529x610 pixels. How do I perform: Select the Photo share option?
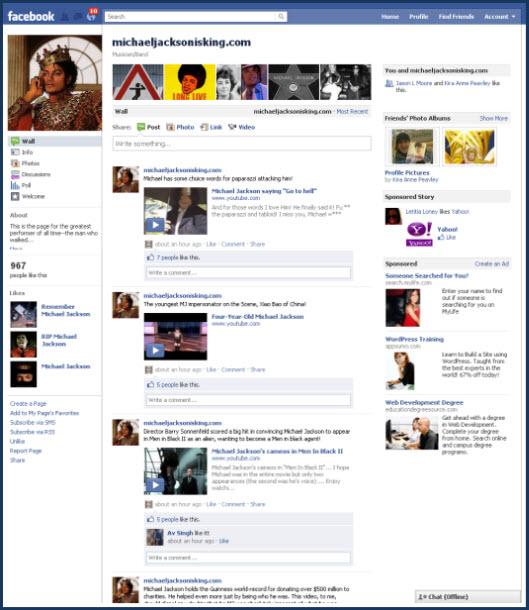pos(180,127)
